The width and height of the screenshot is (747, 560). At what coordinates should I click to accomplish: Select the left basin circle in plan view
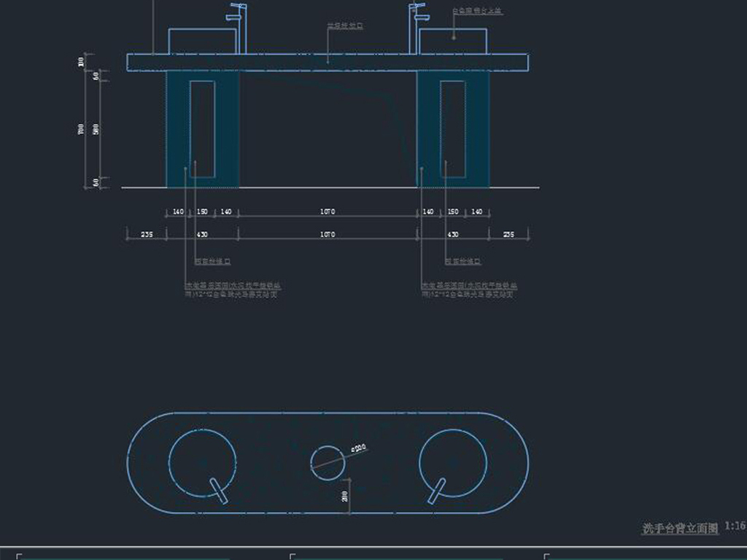[x=203, y=463]
